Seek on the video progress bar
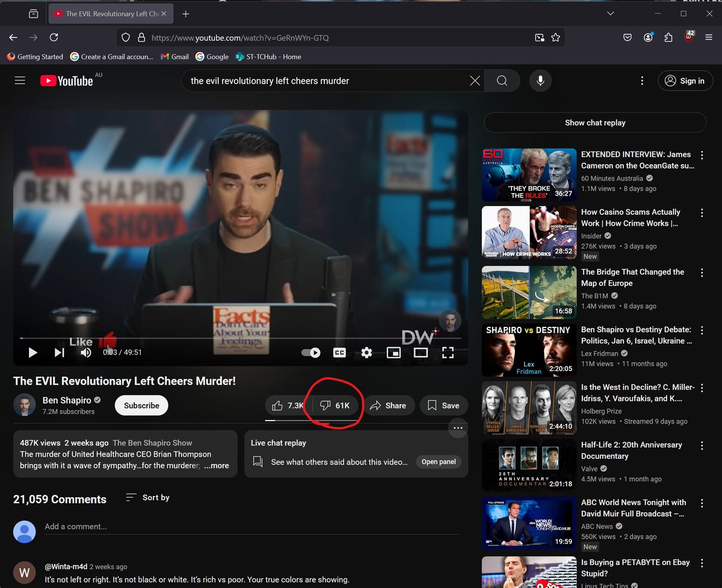 pyautogui.click(x=241, y=338)
